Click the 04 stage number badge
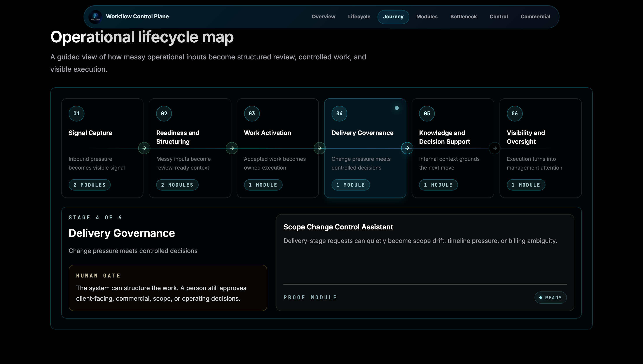643x364 pixels. (x=339, y=113)
